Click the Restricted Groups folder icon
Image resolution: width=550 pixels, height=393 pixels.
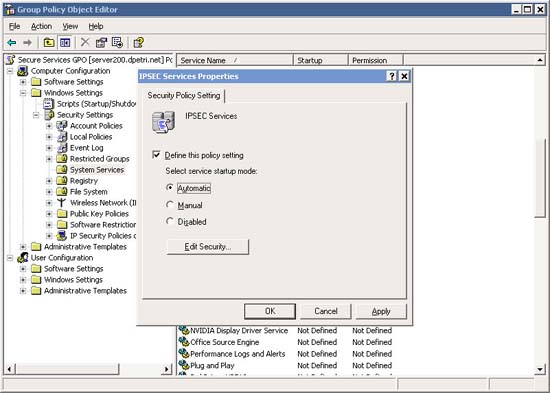point(62,159)
